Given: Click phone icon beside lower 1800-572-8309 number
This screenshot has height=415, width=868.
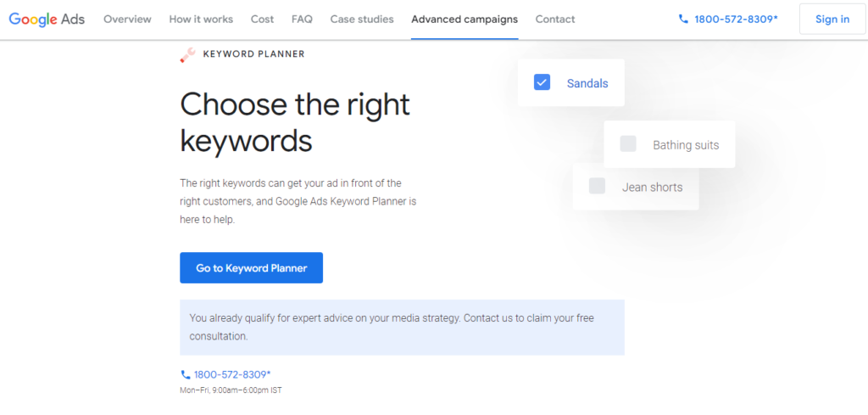Looking at the screenshot, I should tap(186, 374).
